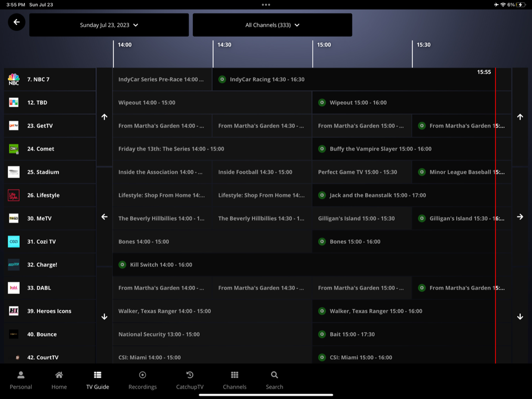
Task: Select Minor League Baseball program
Action: pos(462,172)
